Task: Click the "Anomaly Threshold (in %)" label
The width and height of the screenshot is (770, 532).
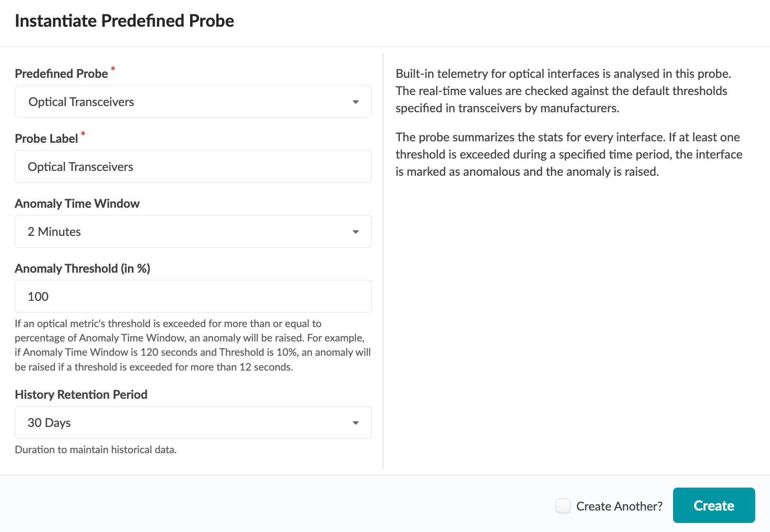Action: pos(82,268)
